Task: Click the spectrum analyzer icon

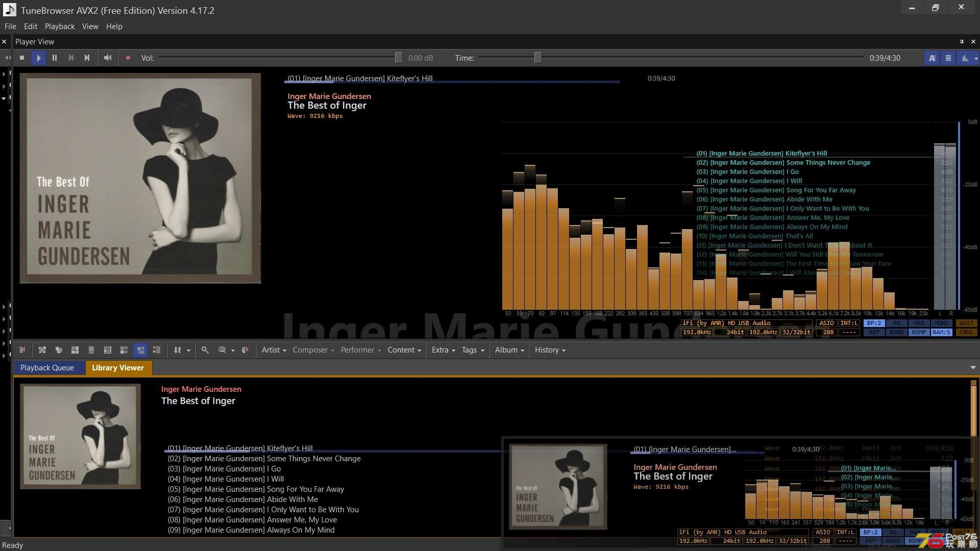Action: pyautogui.click(x=965, y=58)
